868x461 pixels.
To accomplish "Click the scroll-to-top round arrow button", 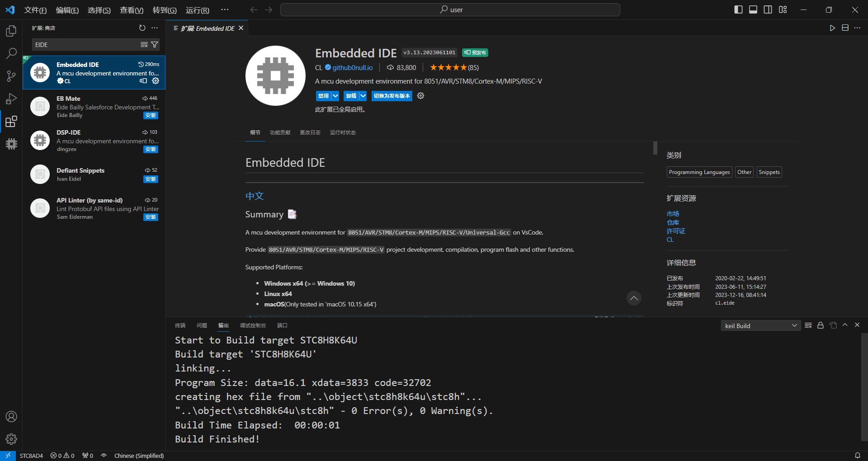I will coord(634,298).
